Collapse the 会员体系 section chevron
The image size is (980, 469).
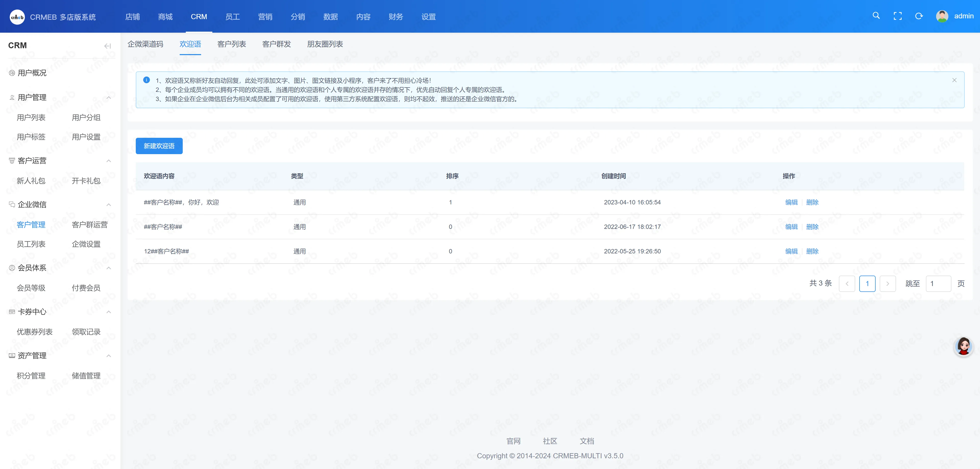[x=109, y=268]
